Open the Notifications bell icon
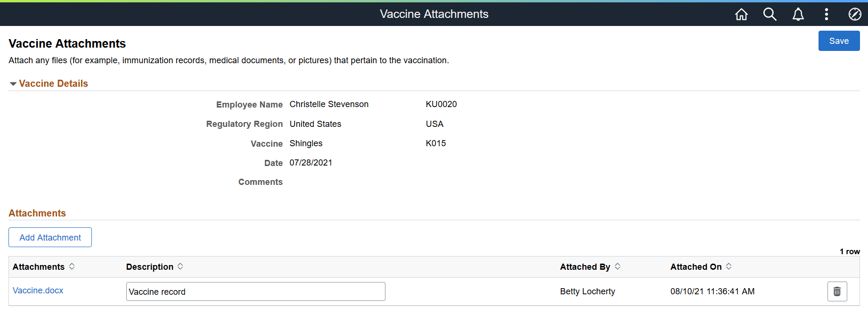The height and width of the screenshot is (324, 868). point(798,14)
